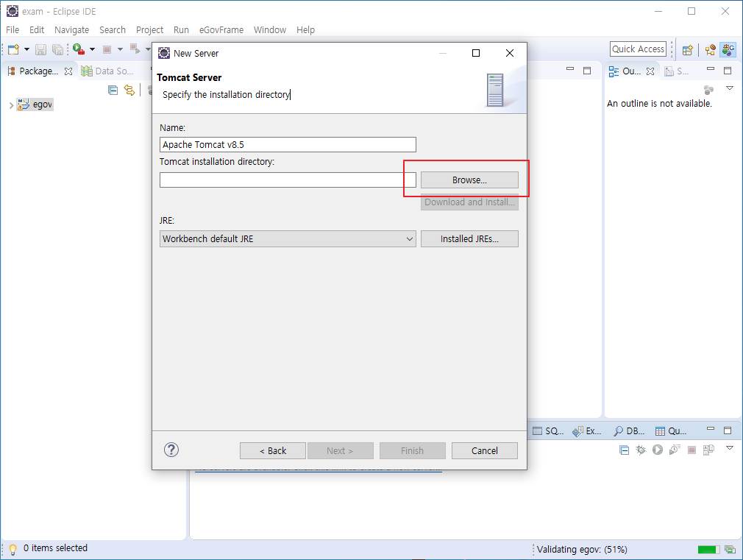The height and width of the screenshot is (560, 743).
Task: Select the eGovFrame perspective icon
Action: point(728,49)
